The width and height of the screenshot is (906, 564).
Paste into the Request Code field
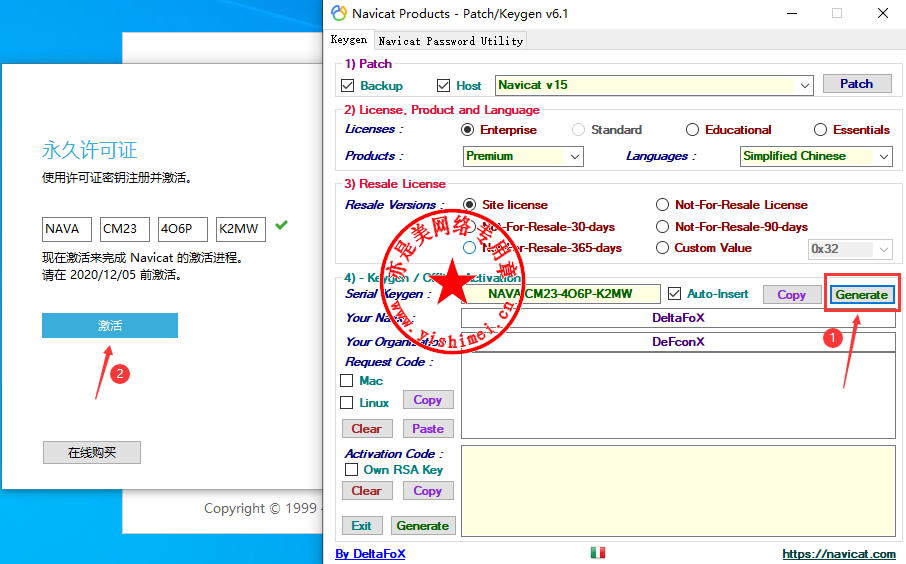(428, 429)
